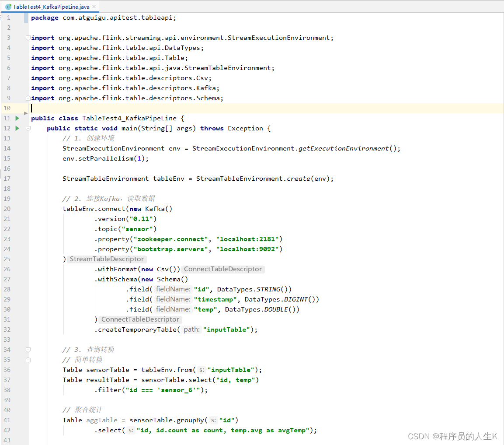Click env.setParallelism(1) statement

click(105, 158)
